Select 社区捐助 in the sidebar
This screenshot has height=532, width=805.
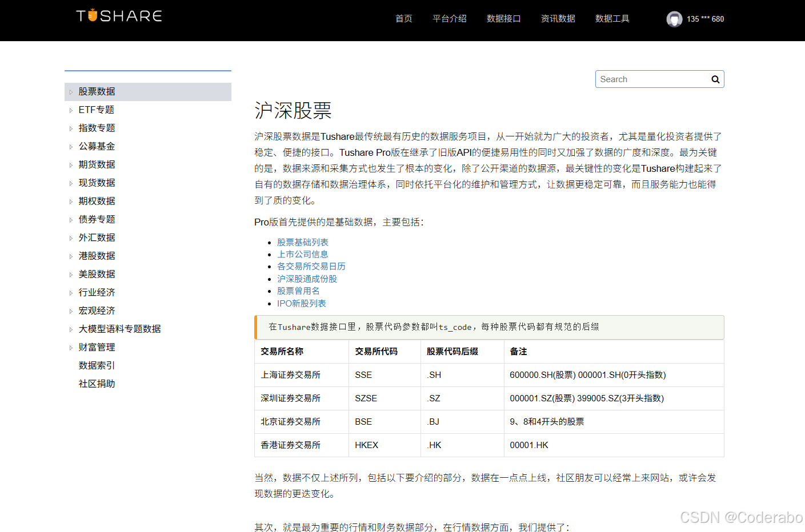[x=96, y=384]
